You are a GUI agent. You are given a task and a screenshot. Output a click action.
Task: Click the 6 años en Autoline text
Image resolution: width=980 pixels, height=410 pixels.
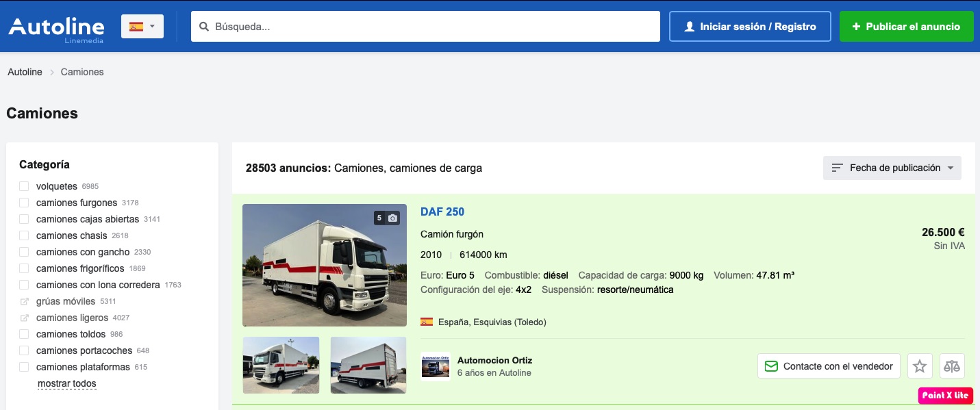pyautogui.click(x=494, y=373)
